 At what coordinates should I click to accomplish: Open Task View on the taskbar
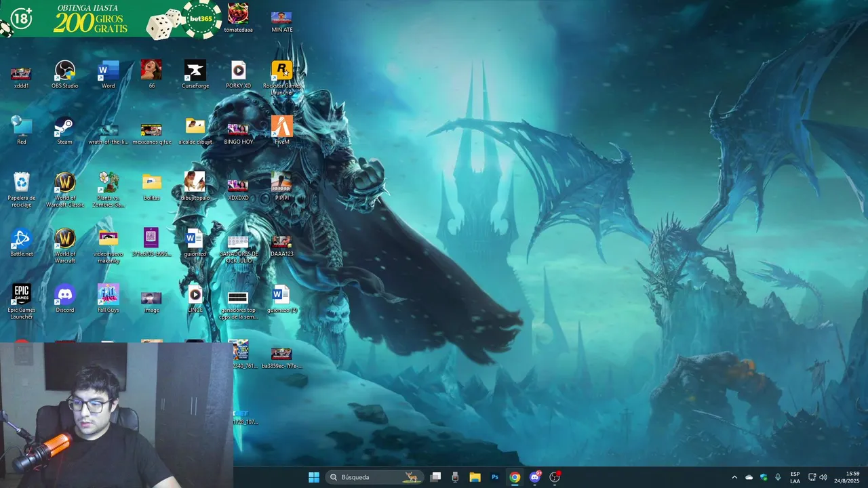tap(435, 477)
